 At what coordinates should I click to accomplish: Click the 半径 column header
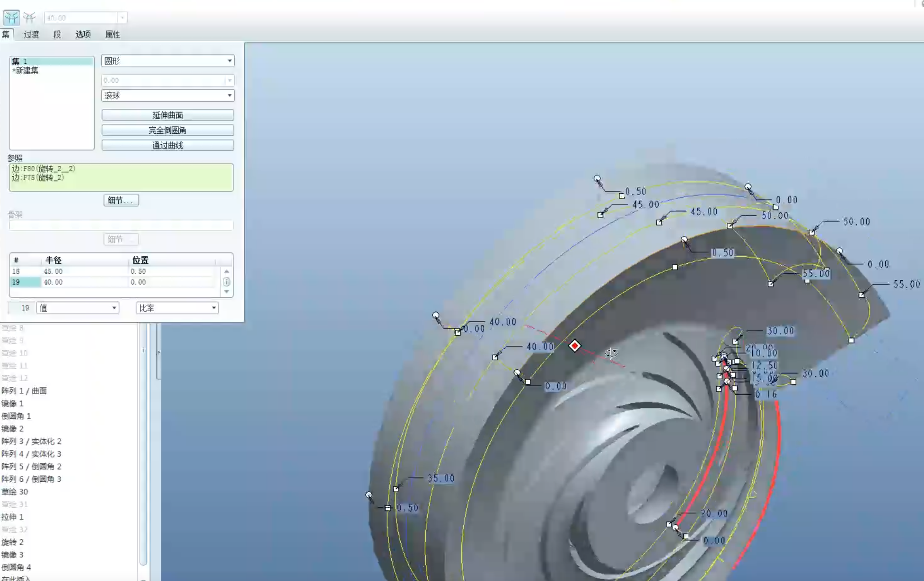pos(53,260)
